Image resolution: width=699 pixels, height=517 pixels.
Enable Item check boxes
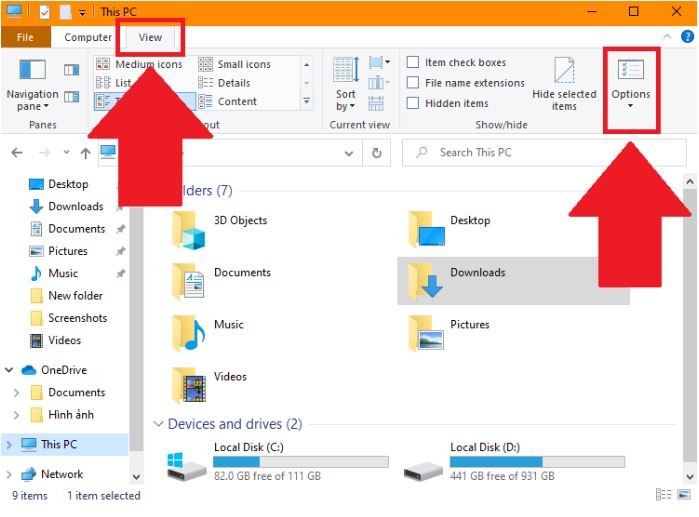pos(413,62)
